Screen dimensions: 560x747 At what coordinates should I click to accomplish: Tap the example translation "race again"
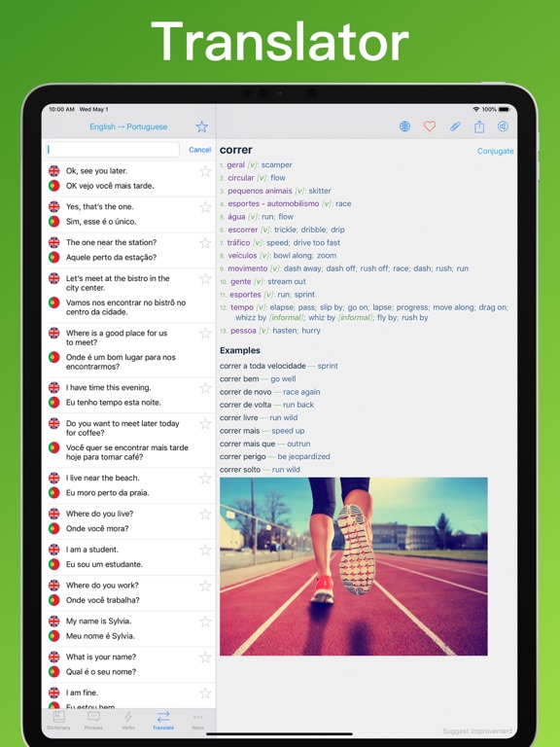click(301, 392)
